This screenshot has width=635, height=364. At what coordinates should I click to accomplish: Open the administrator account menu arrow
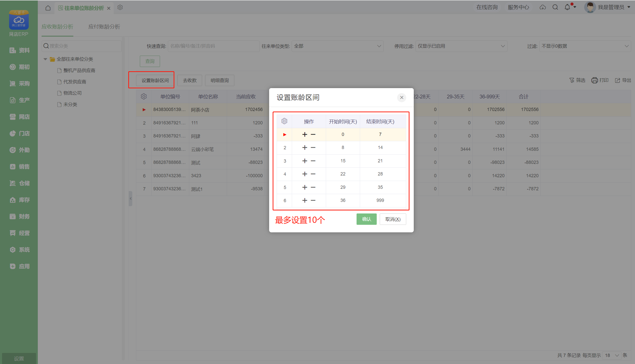point(629,7)
